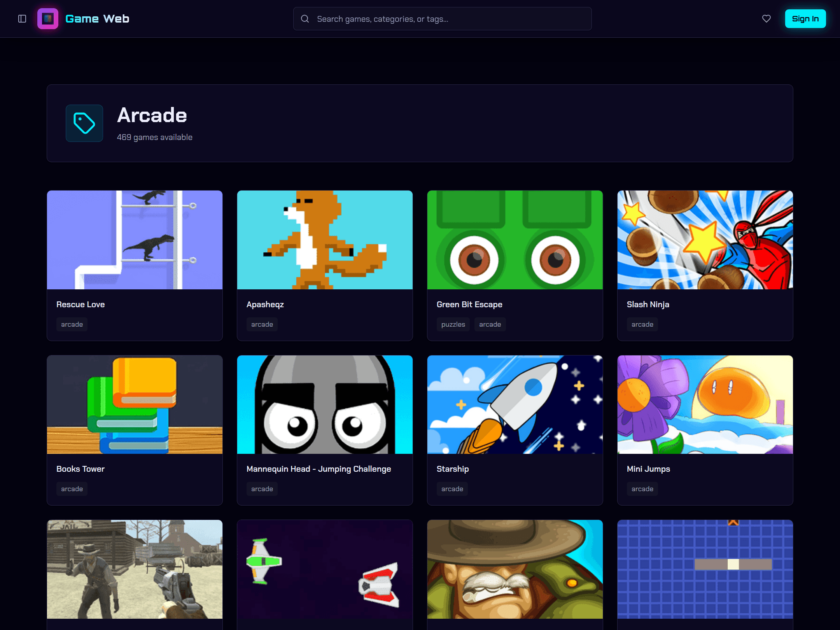The height and width of the screenshot is (630, 840).
Task: Click Mannequin Head - Jumping Challenge title
Action: (319, 469)
